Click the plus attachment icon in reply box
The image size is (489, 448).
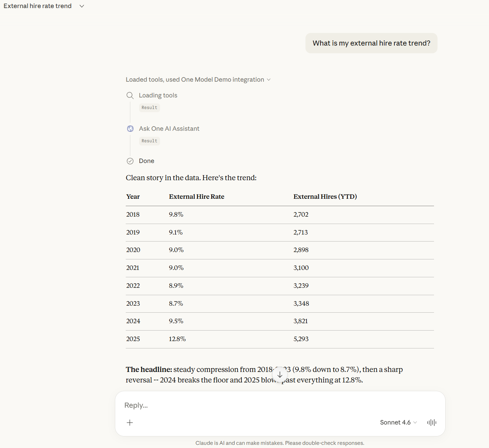tap(130, 422)
